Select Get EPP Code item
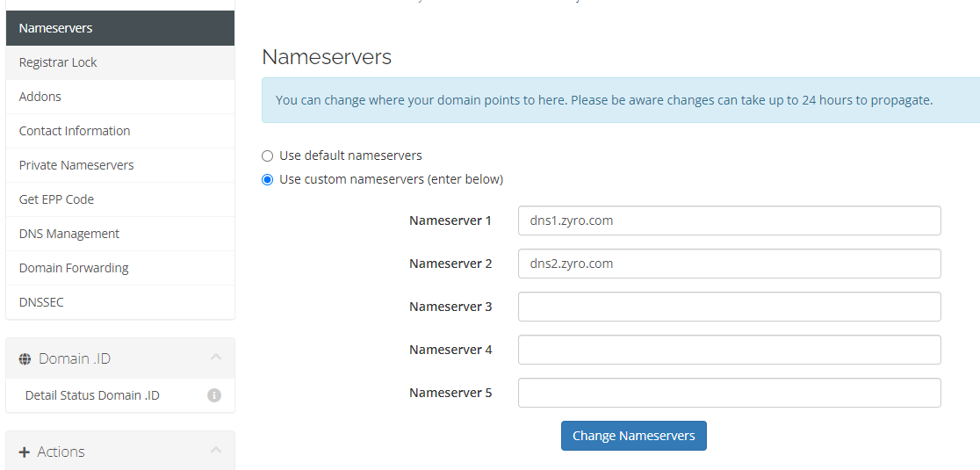 click(120, 199)
